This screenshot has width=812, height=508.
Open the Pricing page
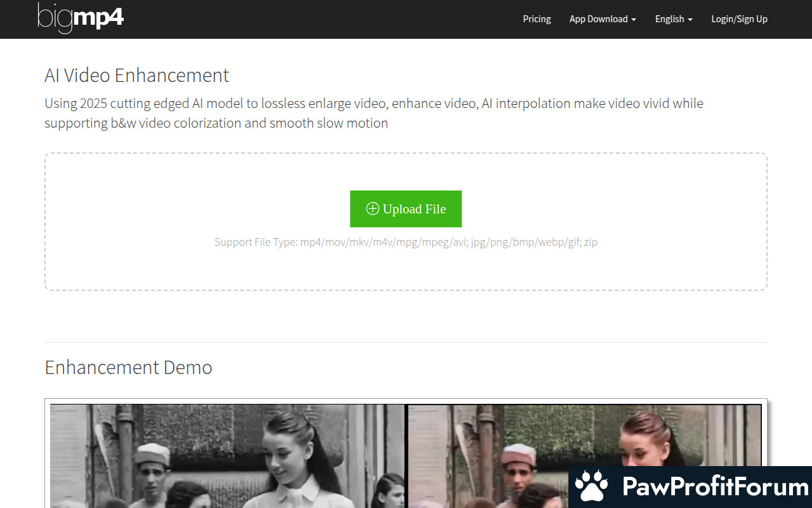click(537, 19)
